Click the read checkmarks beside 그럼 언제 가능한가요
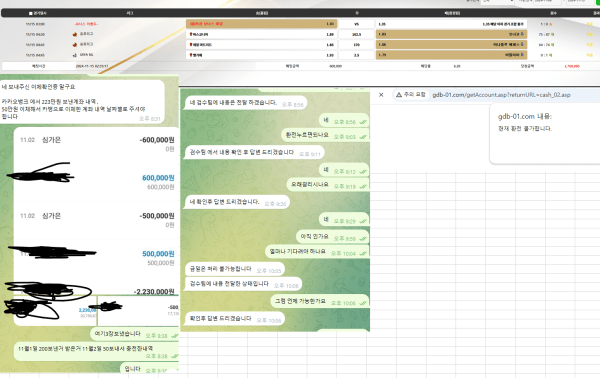 [363, 303]
